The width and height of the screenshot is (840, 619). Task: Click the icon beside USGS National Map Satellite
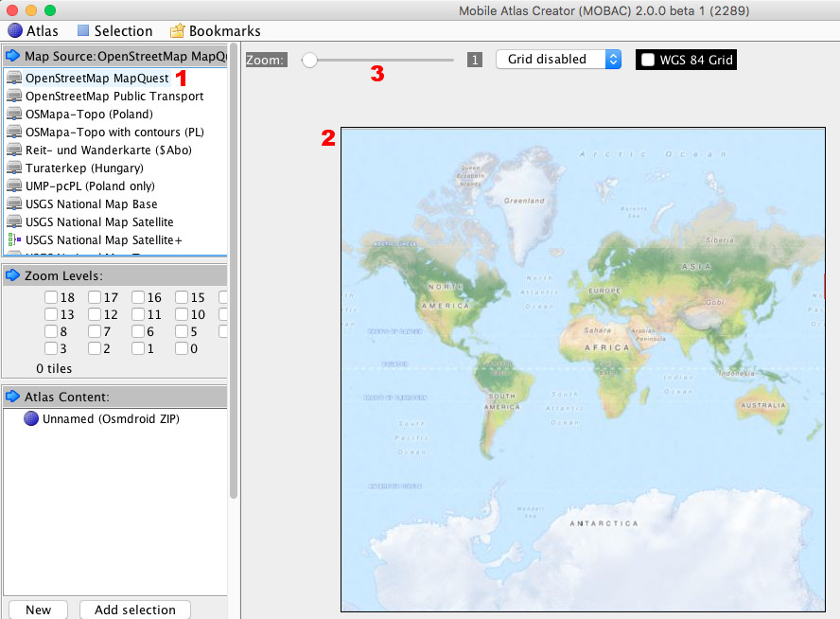tap(14, 221)
